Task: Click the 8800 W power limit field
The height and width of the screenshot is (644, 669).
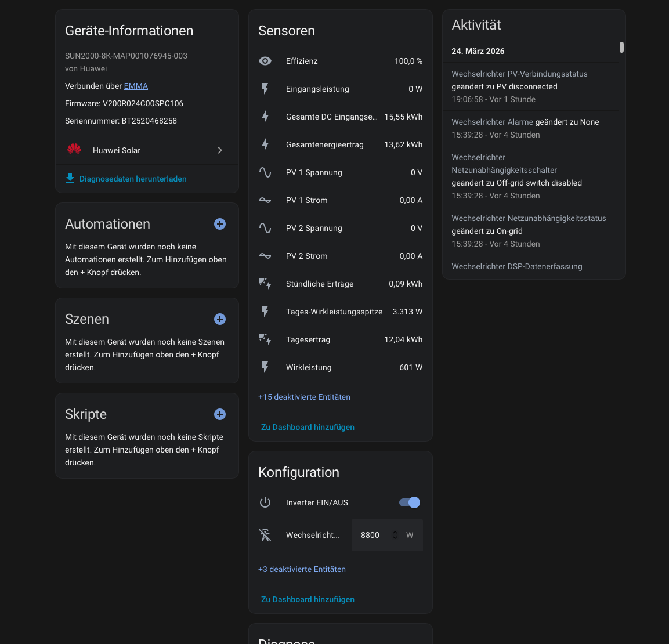Action: [371, 535]
